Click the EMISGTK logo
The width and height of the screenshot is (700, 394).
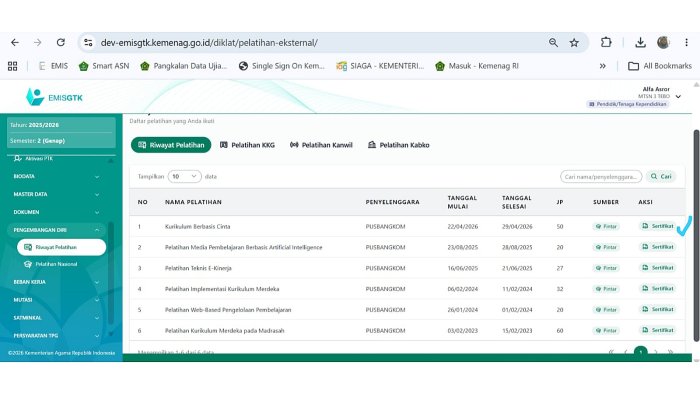54,97
